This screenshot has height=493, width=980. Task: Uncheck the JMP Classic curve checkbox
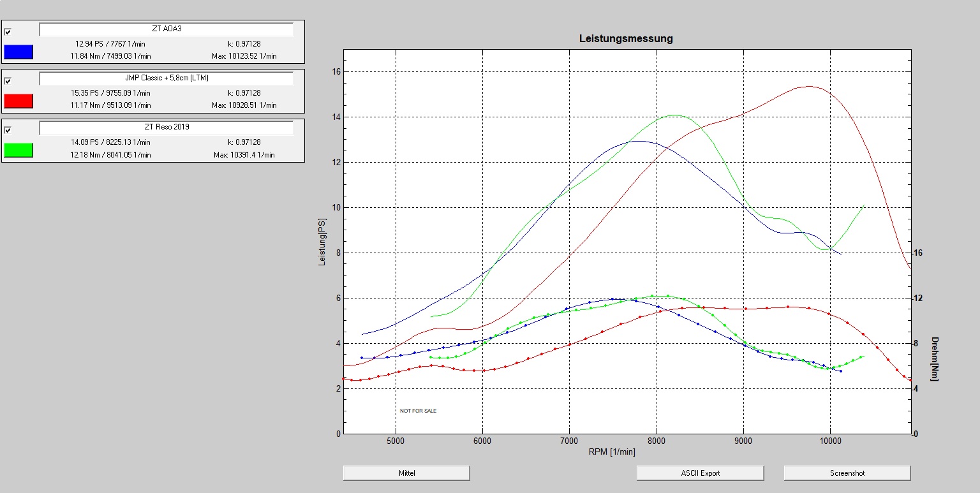point(8,81)
